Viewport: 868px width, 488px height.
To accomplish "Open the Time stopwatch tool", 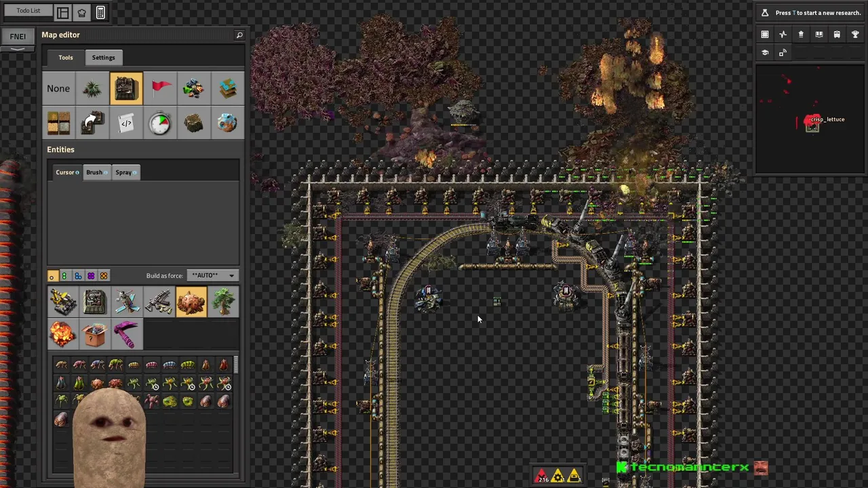I will [160, 123].
